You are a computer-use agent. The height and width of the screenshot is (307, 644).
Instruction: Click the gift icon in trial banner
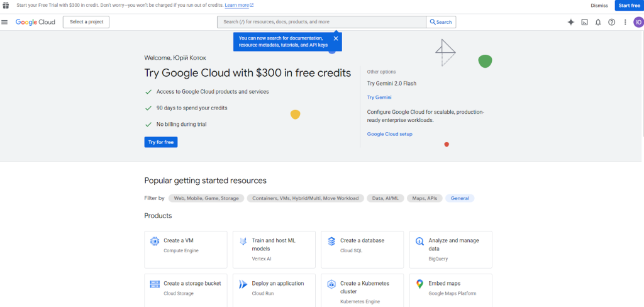pyautogui.click(x=6, y=5)
